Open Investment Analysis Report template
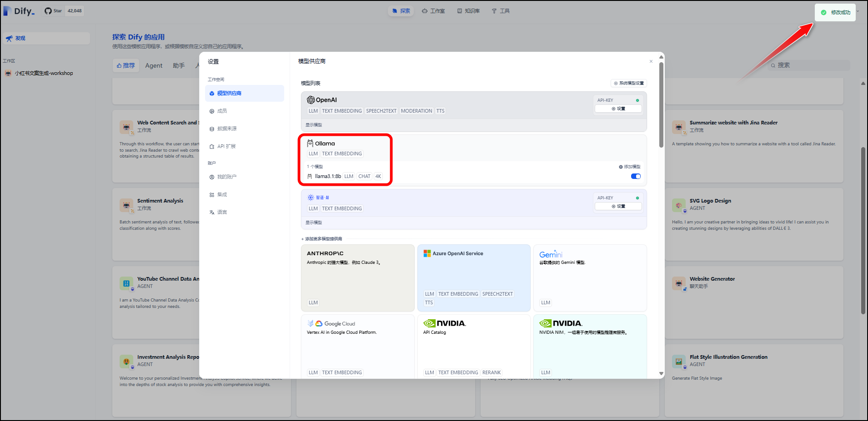The height and width of the screenshot is (421, 868). (x=156, y=381)
